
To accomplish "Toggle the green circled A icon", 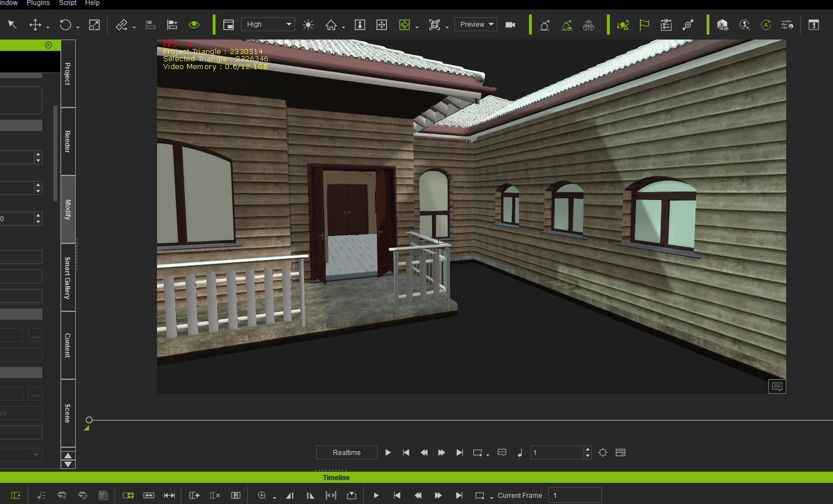I will pos(766,25).
